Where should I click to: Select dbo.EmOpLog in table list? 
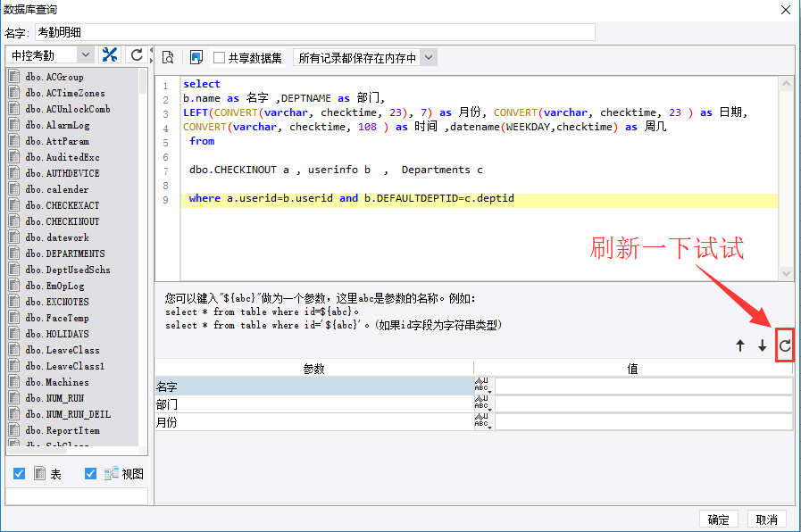pos(54,286)
